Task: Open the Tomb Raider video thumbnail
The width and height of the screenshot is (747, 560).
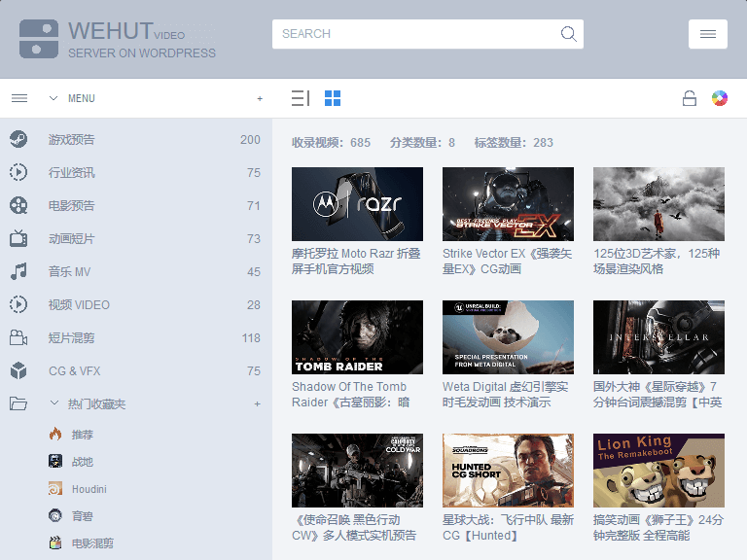Action: pyautogui.click(x=357, y=337)
